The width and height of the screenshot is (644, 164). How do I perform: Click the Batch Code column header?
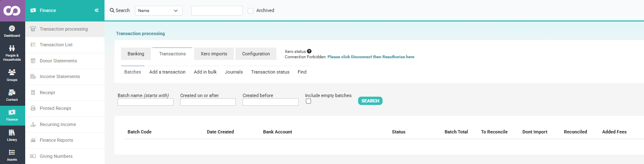tap(140, 132)
